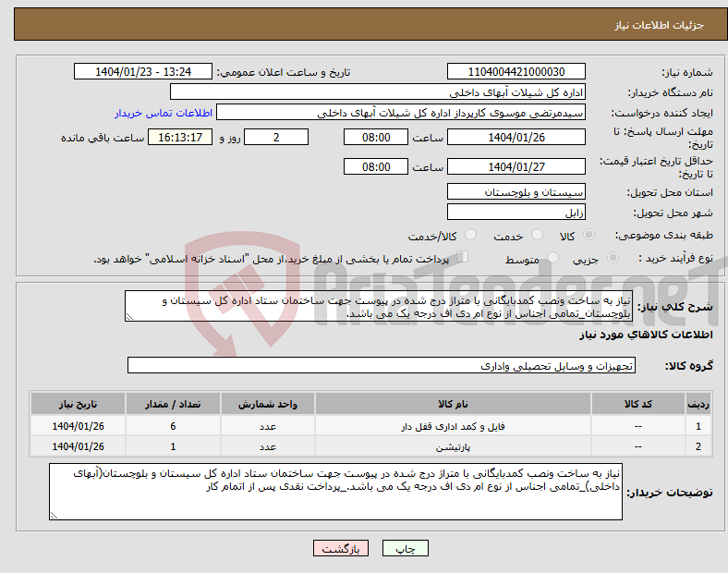Click unit cell عدد in row 1
This screenshot has width=728, height=573.
[x=268, y=426]
